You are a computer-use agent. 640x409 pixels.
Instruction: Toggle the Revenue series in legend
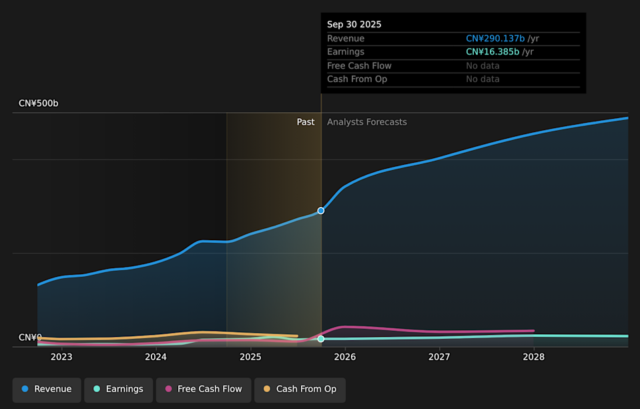click(46, 389)
